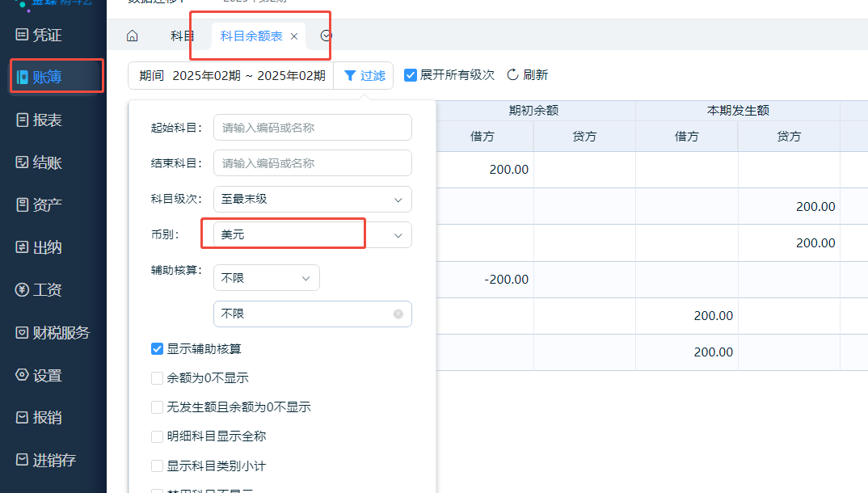
Task: Open 出纳 module in sidebar
Action: point(48,247)
